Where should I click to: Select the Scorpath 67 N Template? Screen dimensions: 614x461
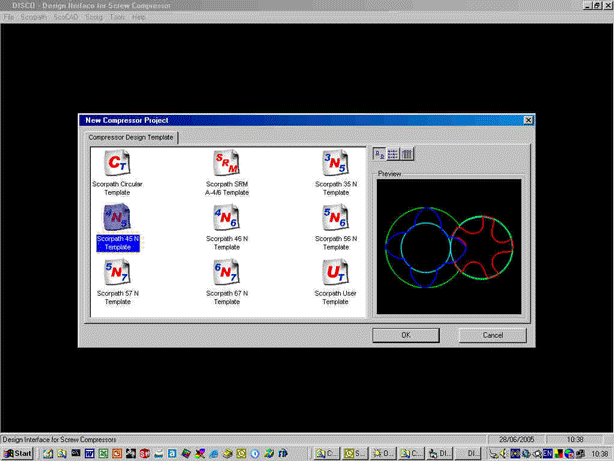click(x=227, y=282)
